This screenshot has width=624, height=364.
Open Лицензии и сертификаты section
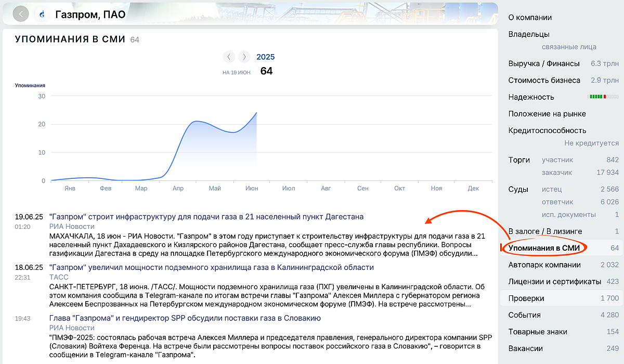554,281
